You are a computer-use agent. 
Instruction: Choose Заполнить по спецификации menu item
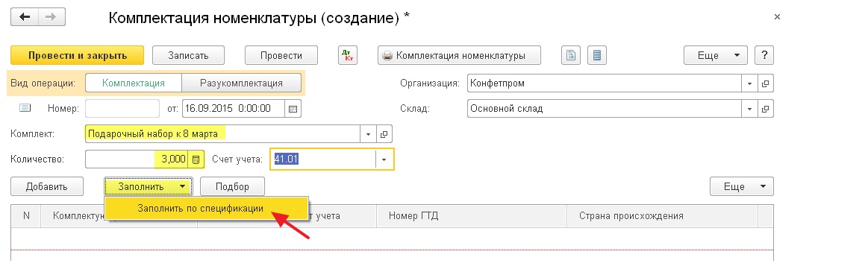[200, 208]
